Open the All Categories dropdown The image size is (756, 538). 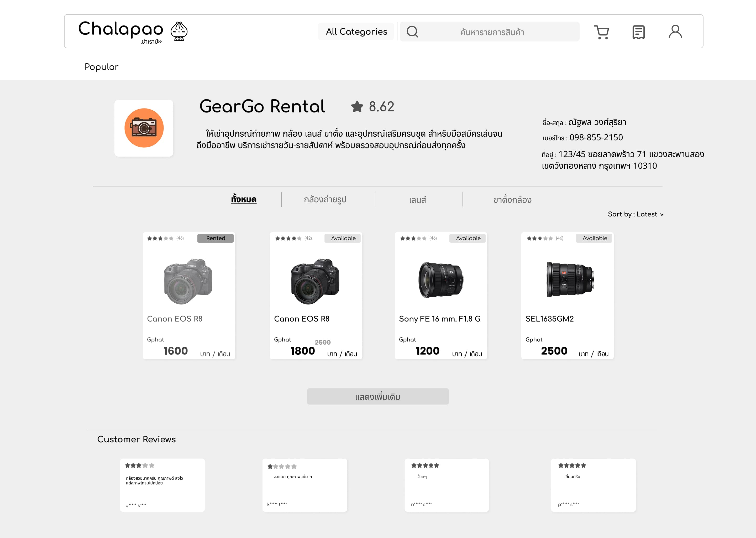click(x=356, y=32)
